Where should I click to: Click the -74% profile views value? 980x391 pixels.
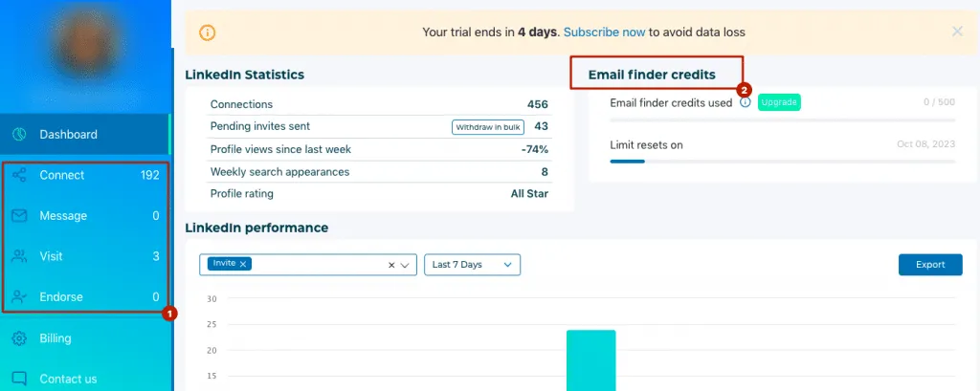[535, 149]
